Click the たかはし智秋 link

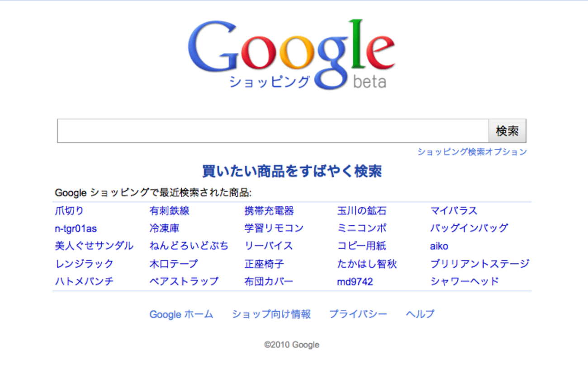pyautogui.click(x=367, y=264)
